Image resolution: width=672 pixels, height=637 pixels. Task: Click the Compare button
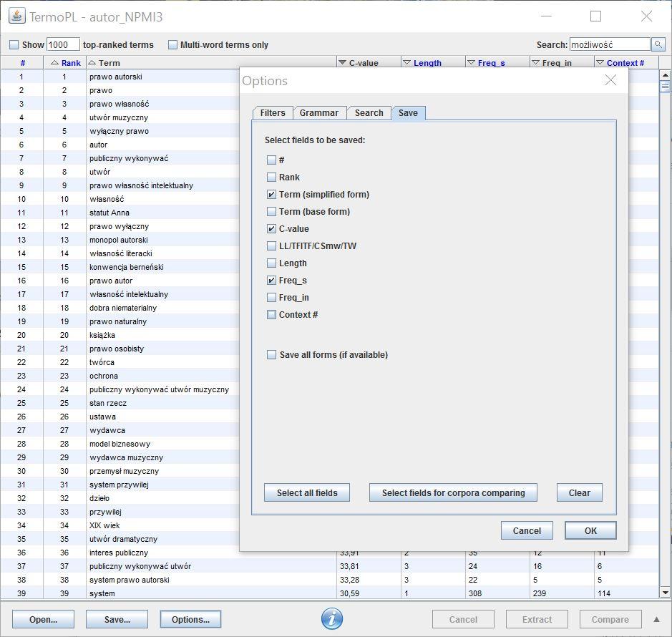pyautogui.click(x=610, y=619)
